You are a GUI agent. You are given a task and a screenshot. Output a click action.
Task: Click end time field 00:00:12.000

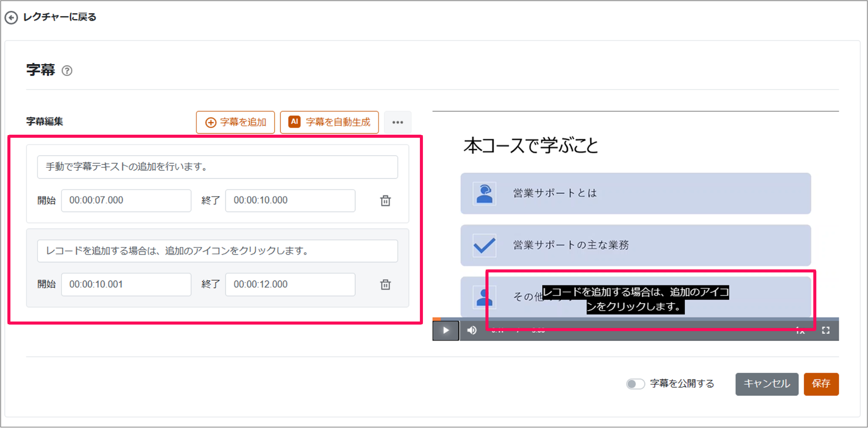click(290, 285)
